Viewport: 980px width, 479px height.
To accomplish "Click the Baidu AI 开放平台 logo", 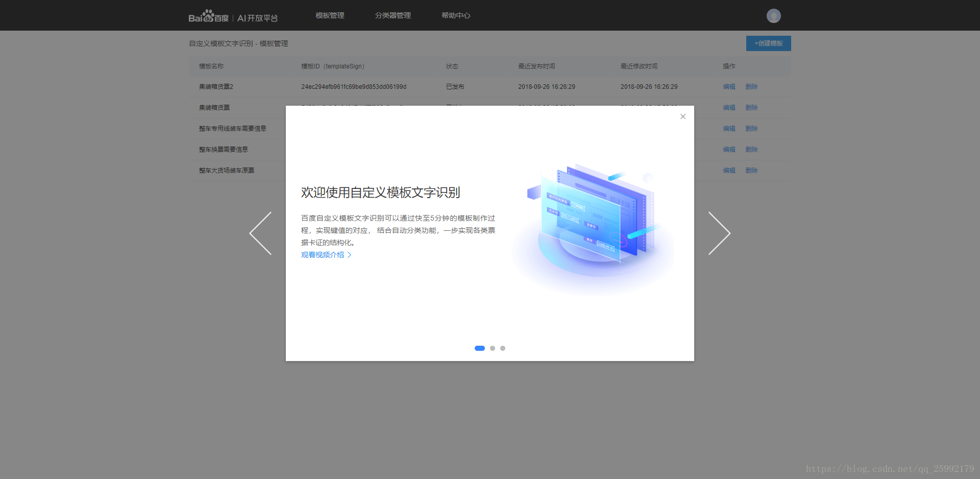I will click(x=232, y=15).
